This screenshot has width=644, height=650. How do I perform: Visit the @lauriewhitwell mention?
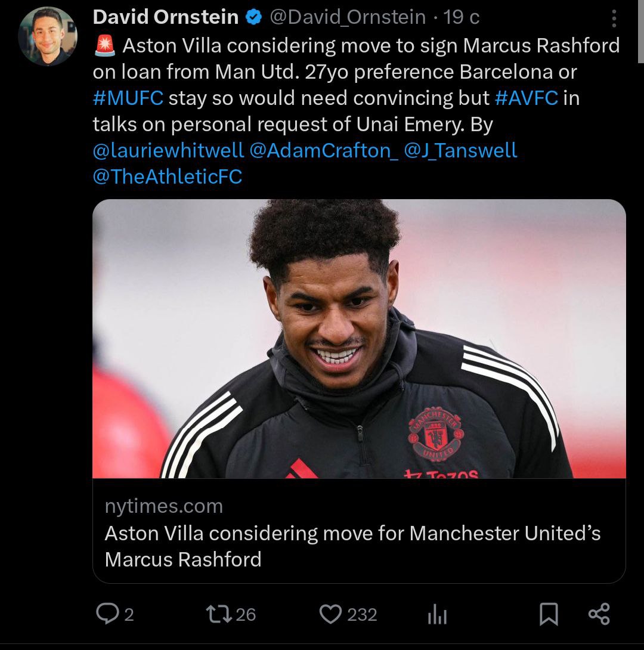pos(168,150)
